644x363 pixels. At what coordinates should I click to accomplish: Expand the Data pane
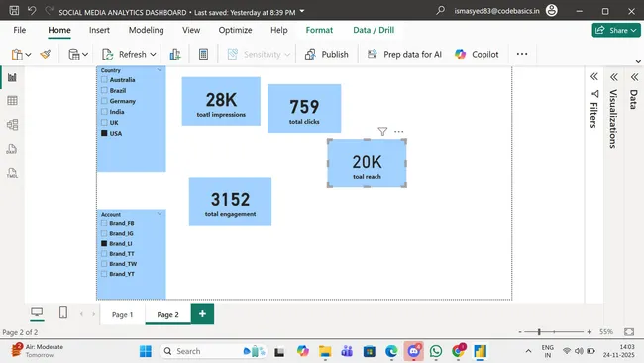(x=634, y=77)
